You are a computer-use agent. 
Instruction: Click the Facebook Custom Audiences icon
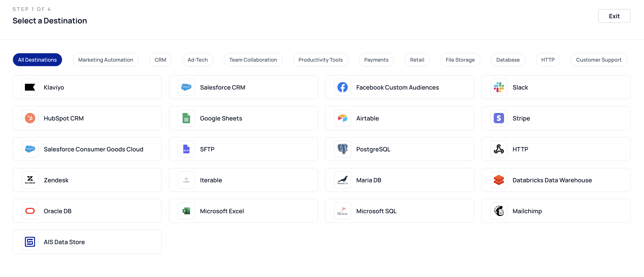[342, 87]
